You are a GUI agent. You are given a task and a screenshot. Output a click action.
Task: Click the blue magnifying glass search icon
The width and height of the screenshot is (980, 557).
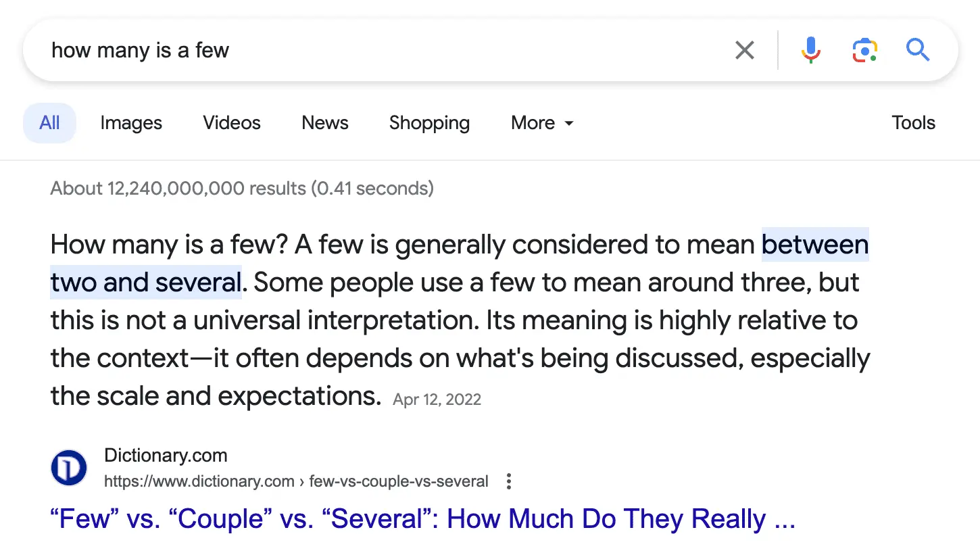pos(918,50)
